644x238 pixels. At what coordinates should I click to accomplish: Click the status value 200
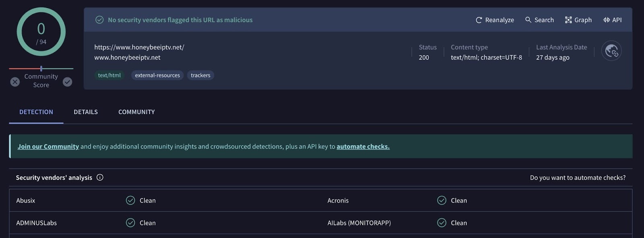tap(424, 57)
